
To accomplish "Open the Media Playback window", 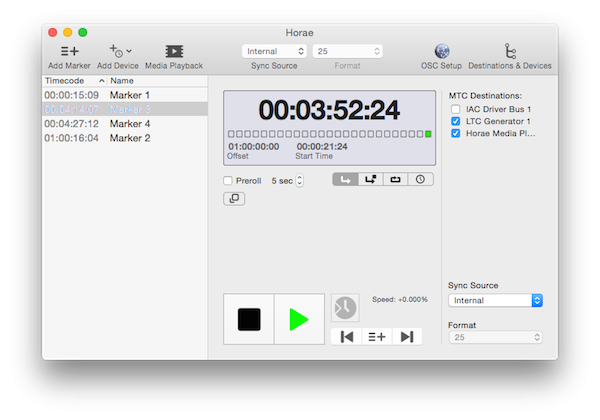I will click(x=174, y=51).
